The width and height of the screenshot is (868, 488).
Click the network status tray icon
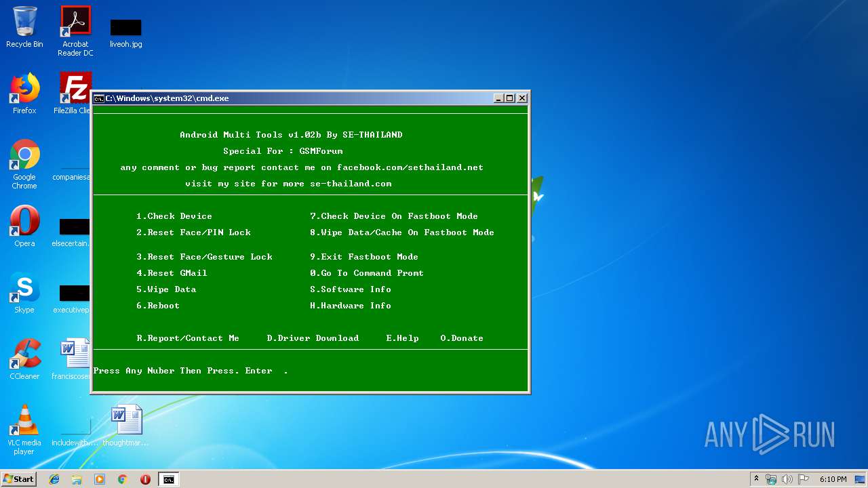coord(771,479)
